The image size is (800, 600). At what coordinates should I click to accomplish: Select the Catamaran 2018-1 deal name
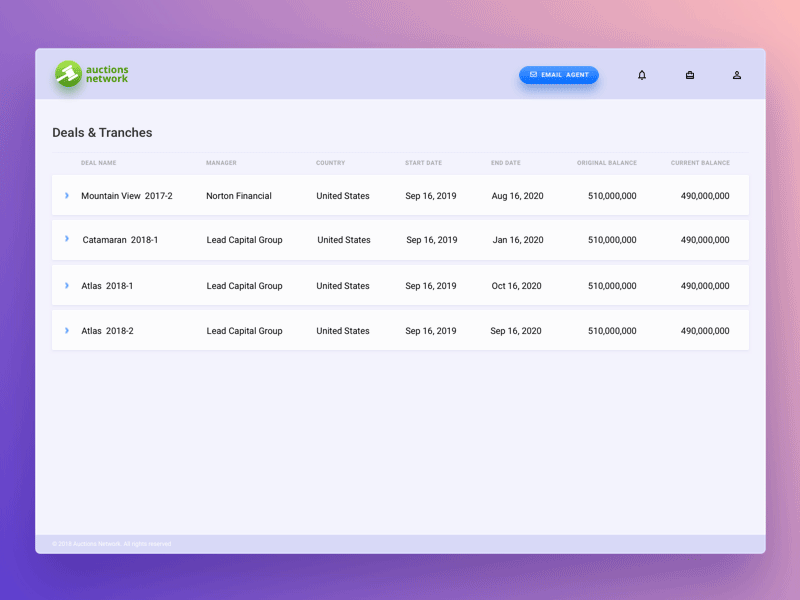point(120,240)
